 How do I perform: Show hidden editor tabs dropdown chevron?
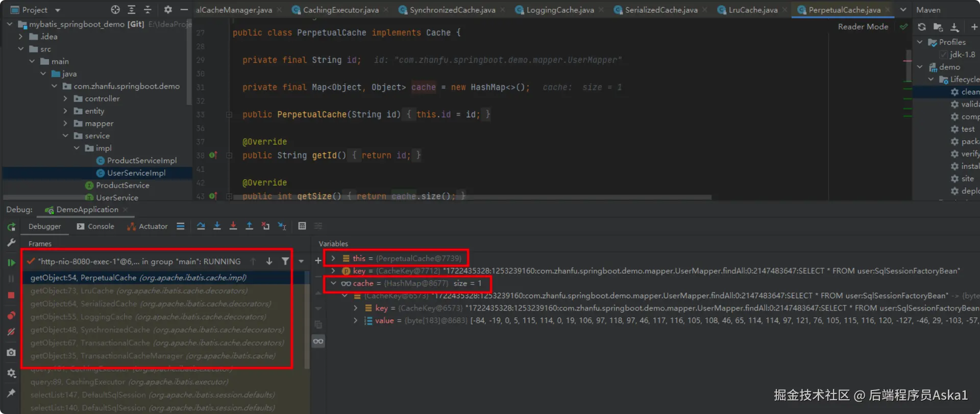pos(903,10)
